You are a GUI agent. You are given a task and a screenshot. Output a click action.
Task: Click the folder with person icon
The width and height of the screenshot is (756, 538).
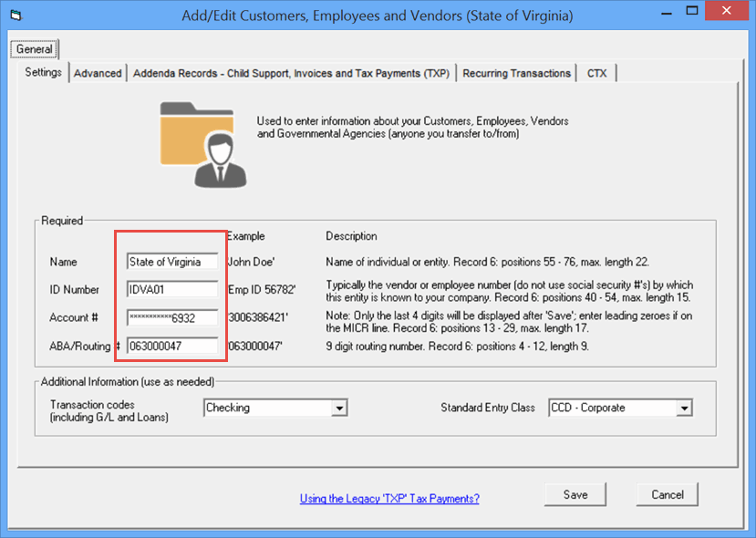[203, 145]
